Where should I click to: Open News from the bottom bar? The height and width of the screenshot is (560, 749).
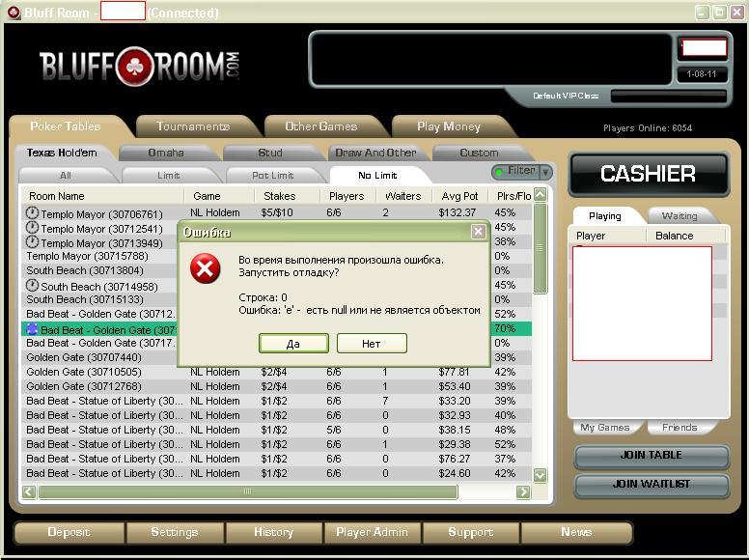(576, 532)
